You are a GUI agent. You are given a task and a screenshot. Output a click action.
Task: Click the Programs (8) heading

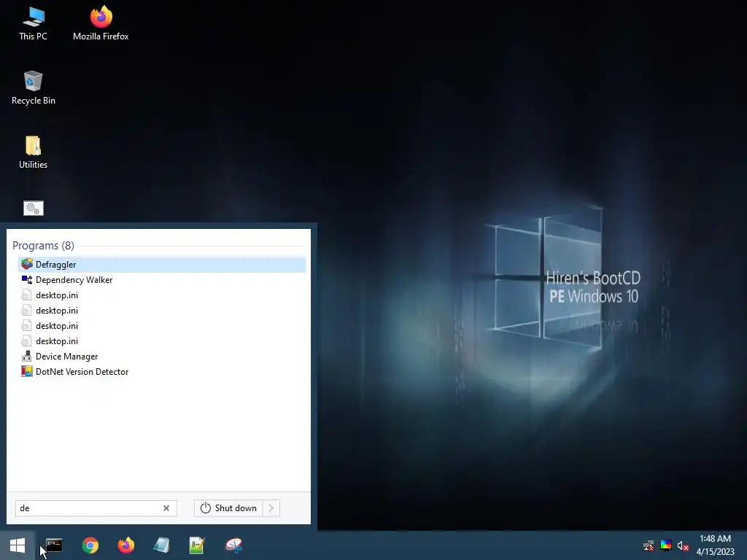tap(43, 245)
